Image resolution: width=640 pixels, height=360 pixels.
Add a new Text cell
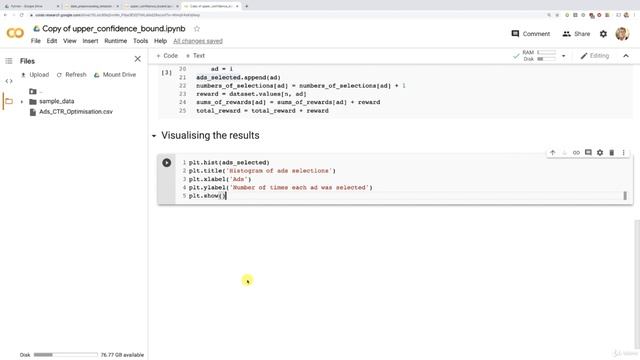point(195,56)
